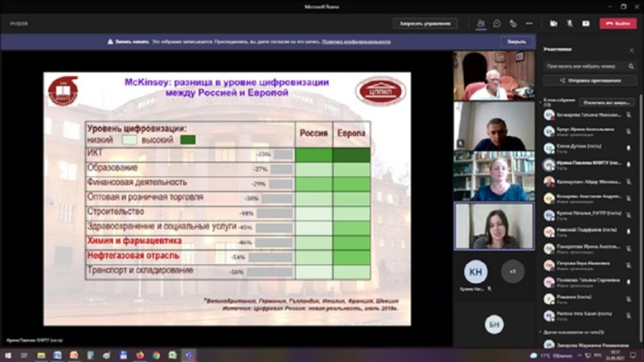Open File Explorer from taskbar
The width and height of the screenshot is (644, 362).
point(41,355)
